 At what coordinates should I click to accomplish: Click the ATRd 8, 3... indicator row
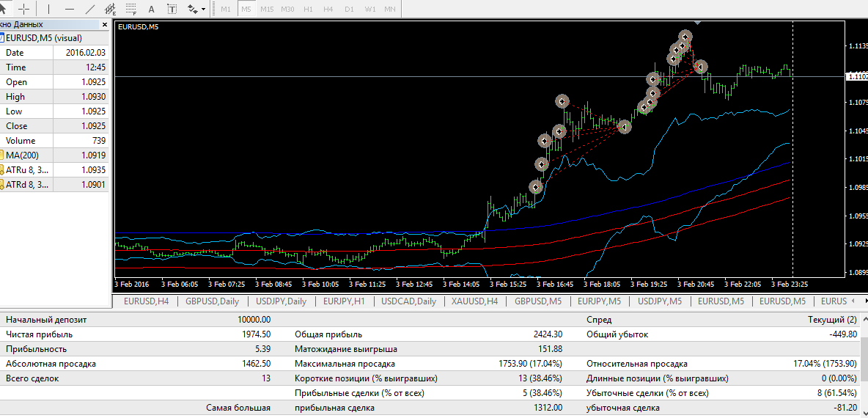[54, 184]
